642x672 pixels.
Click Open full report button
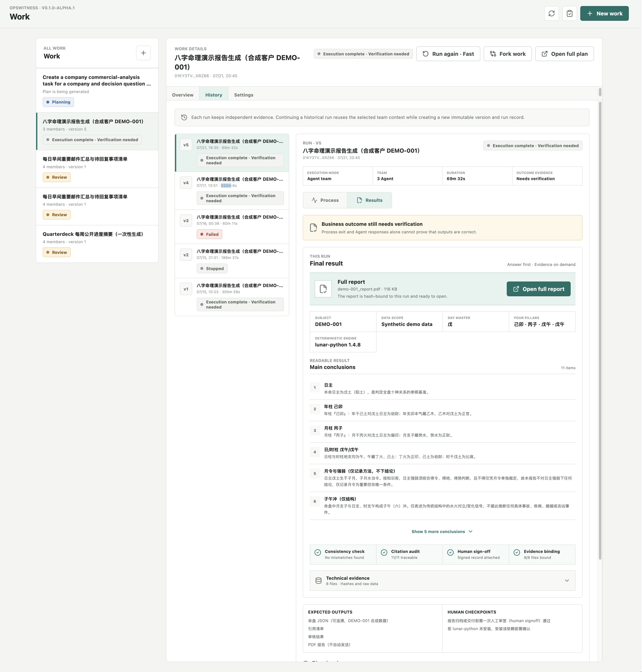coord(538,289)
